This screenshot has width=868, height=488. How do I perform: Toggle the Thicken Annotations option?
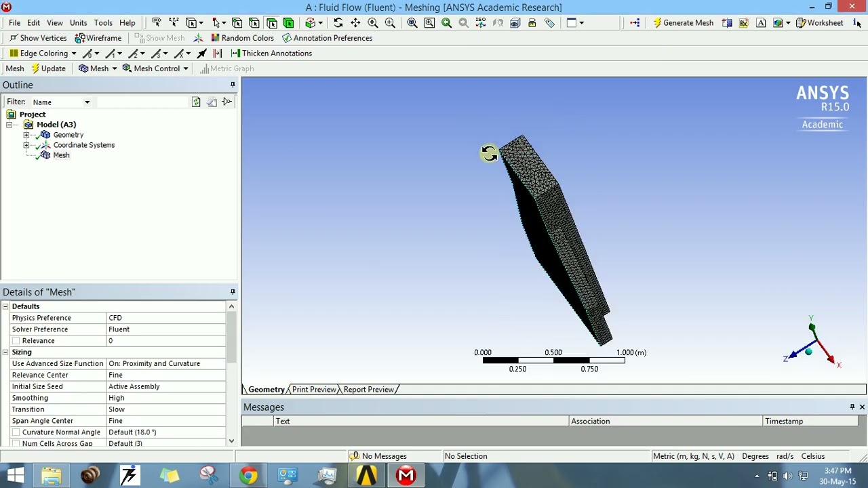point(271,53)
